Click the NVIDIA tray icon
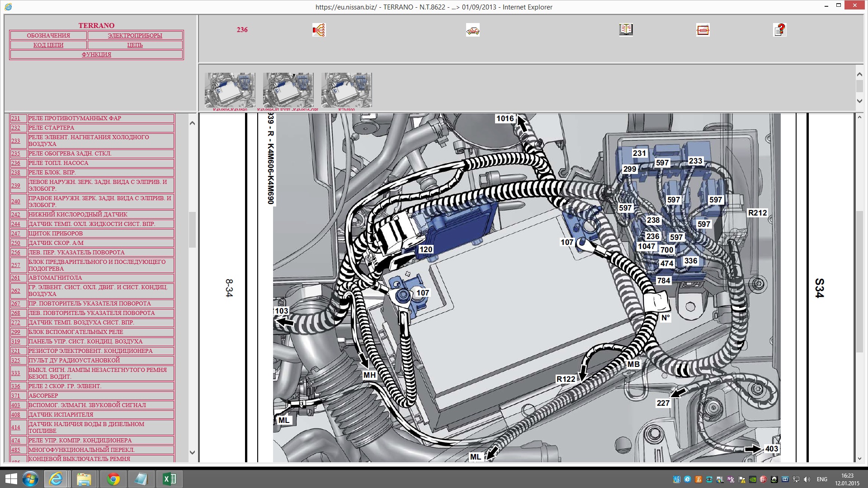The height and width of the screenshot is (488, 868). coord(753,479)
